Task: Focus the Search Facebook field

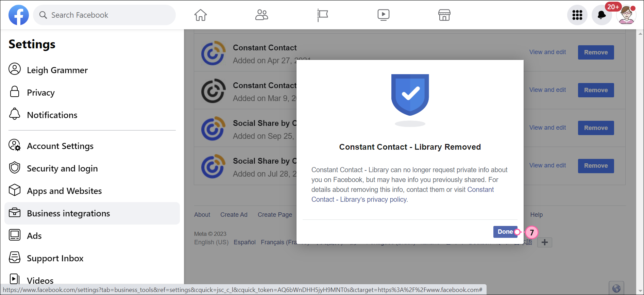Action: [104, 15]
